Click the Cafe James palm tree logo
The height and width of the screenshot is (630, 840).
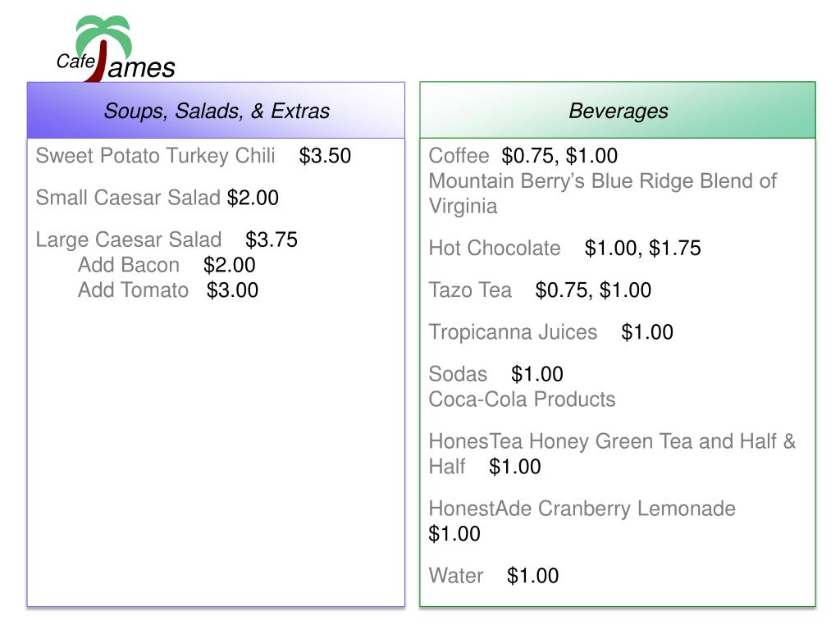pos(116,48)
